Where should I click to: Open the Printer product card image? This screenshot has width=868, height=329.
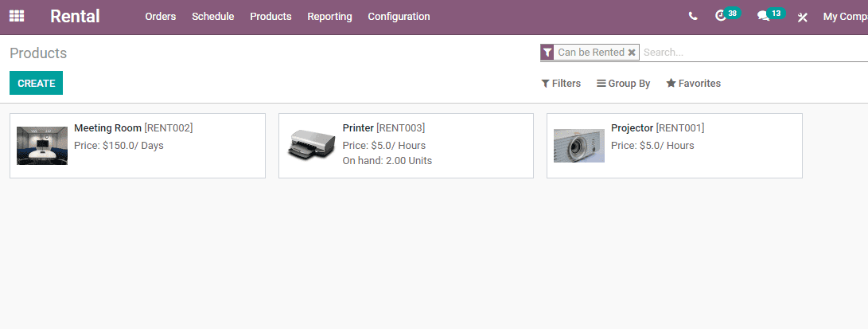tap(311, 146)
